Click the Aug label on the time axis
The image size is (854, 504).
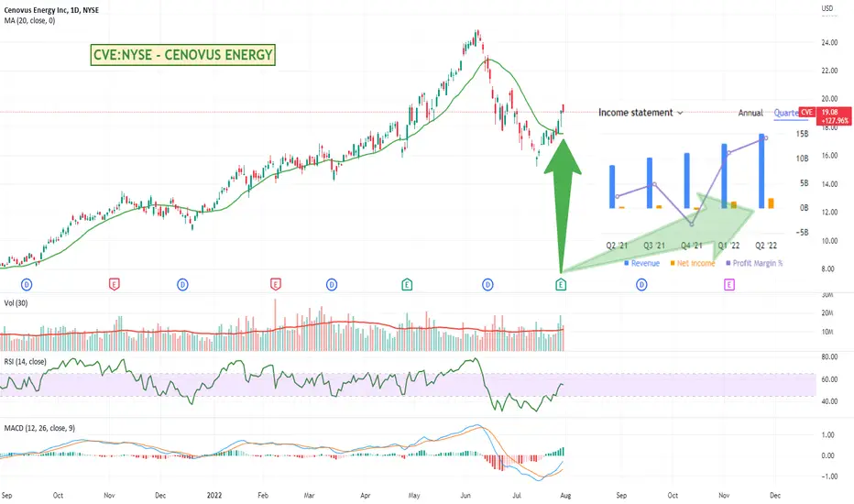click(565, 495)
